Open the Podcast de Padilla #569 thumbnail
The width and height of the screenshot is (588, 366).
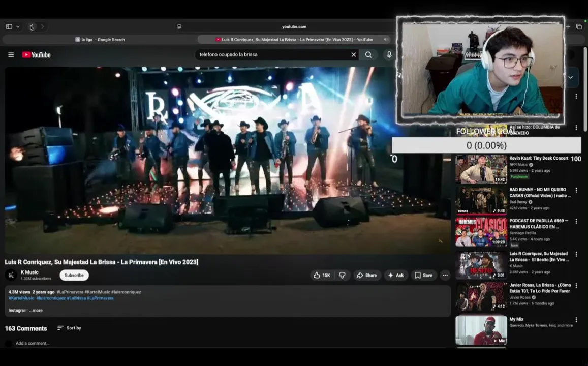pos(481,232)
